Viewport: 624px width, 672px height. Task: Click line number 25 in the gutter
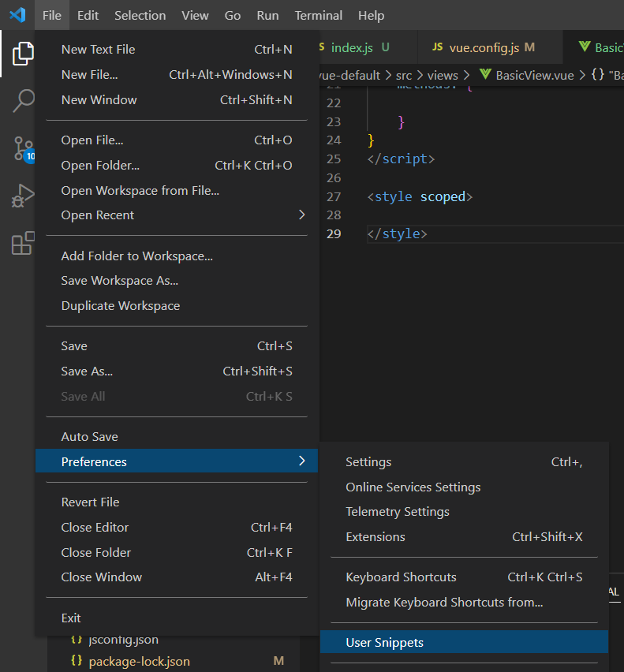pyautogui.click(x=334, y=159)
